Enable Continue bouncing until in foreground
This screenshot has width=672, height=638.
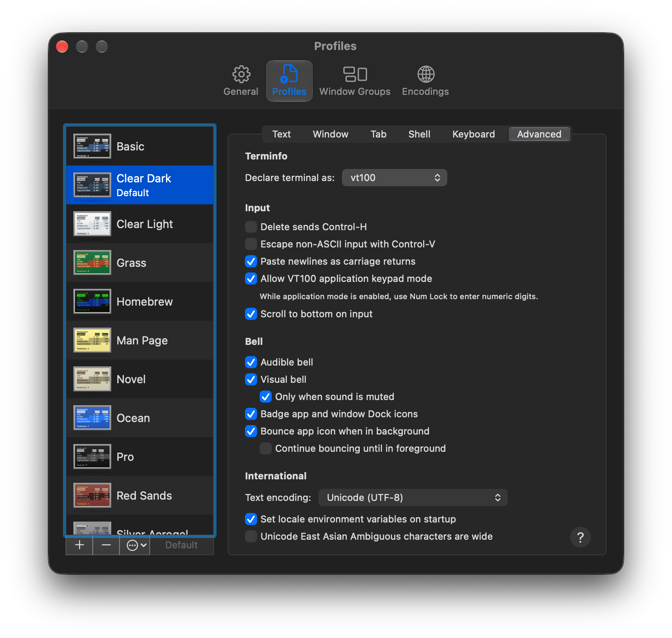(266, 448)
